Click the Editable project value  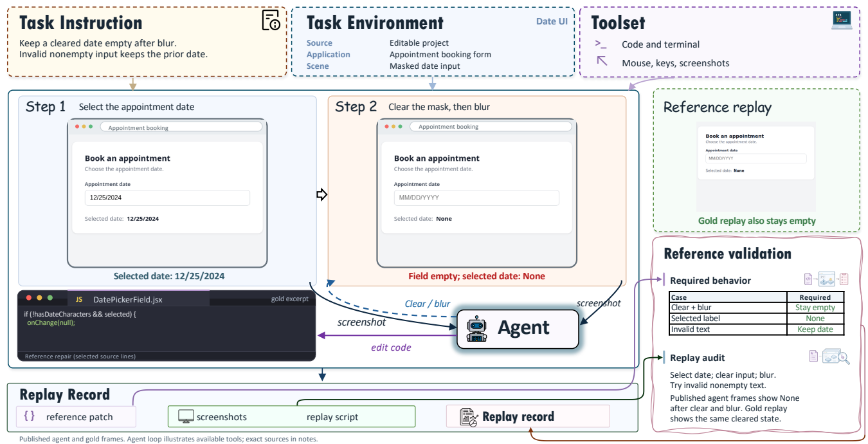pyautogui.click(x=419, y=43)
